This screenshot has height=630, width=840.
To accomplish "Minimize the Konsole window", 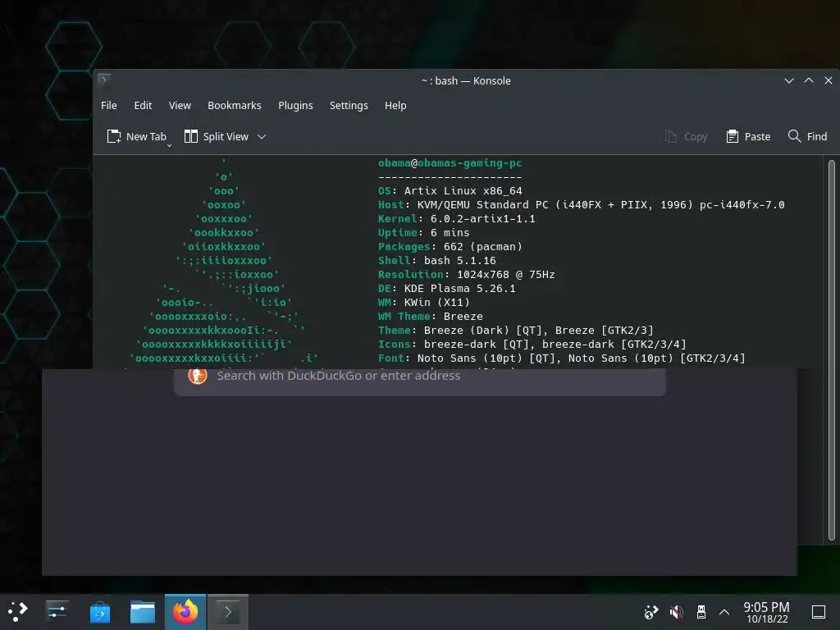I will (x=789, y=80).
